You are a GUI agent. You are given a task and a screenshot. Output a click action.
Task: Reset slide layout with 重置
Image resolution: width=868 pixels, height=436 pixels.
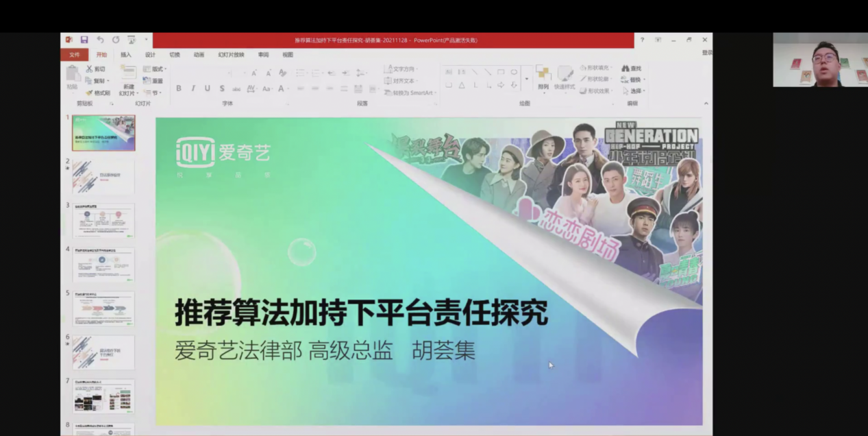pyautogui.click(x=153, y=81)
